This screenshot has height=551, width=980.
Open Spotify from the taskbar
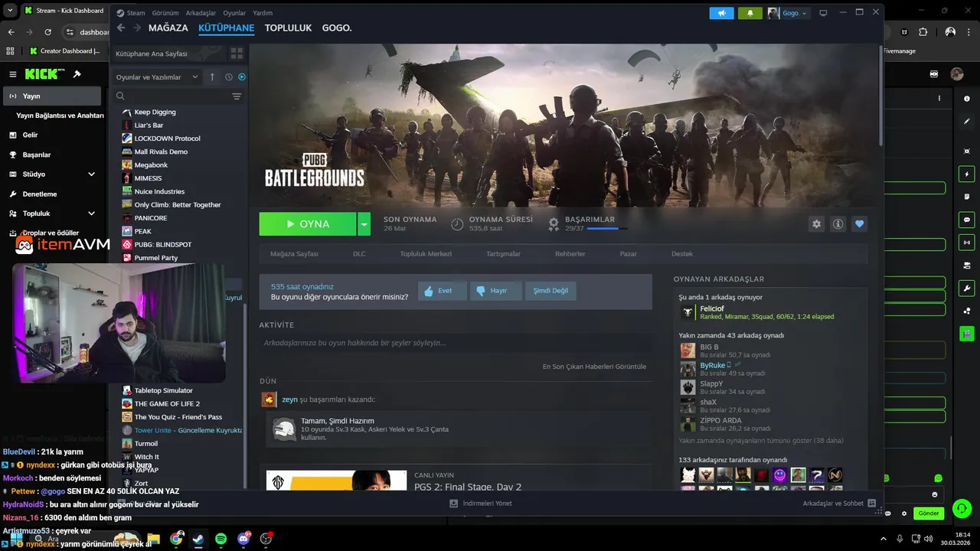tap(220, 539)
